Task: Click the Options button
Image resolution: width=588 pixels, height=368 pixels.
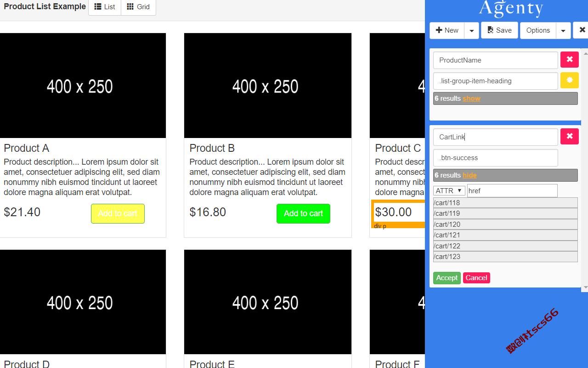Action: click(x=538, y=30)
